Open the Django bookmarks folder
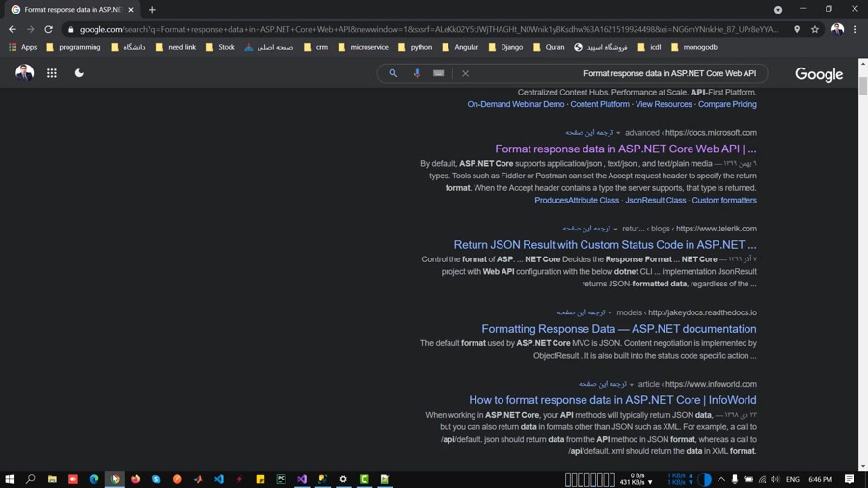Viewport: 868px width, 488px height. click(x=506, y=47)
